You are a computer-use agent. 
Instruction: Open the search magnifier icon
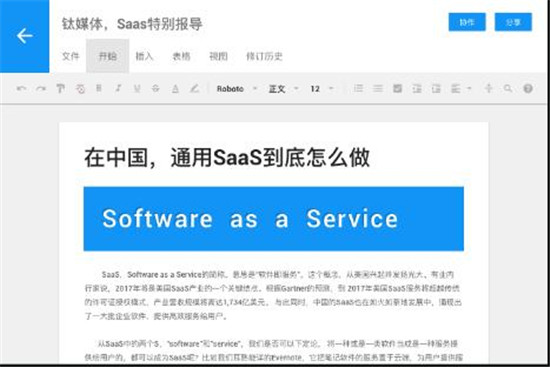pos(508,89)
